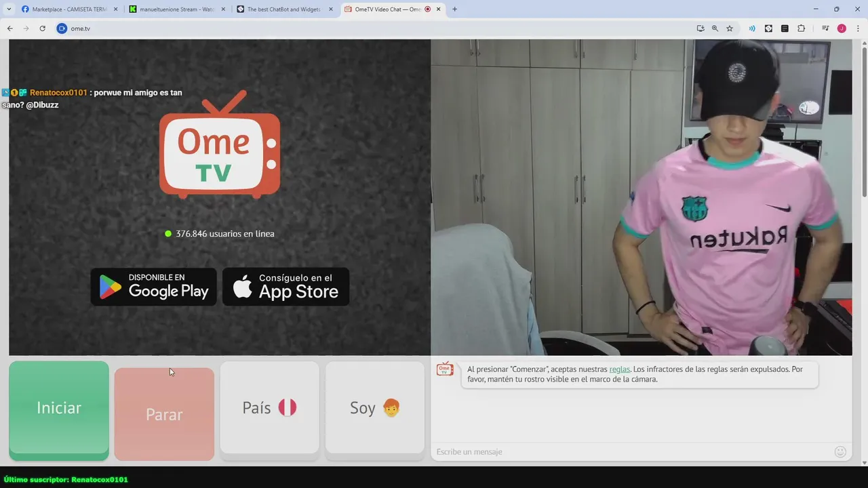Open the Chrome three-dot menu
Image resolution: width=868 pixels, height=488 pixels.
tap(858, 28)
